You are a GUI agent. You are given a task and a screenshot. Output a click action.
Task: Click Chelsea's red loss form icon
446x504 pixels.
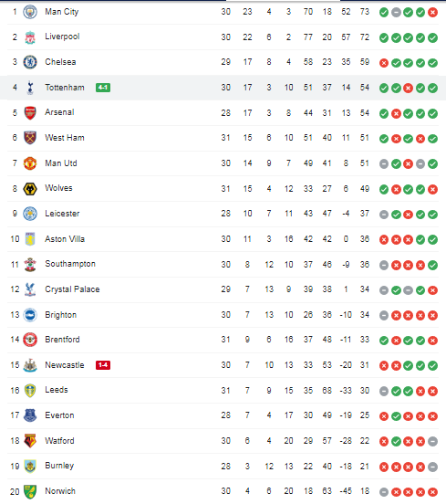tap(384, 63)
